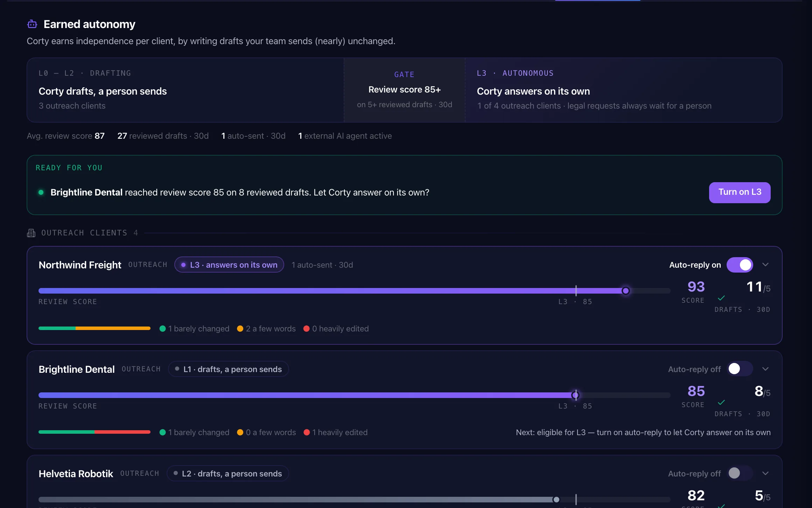
Task: Select the L3 Autonomous panel
Action: [623, 90]
